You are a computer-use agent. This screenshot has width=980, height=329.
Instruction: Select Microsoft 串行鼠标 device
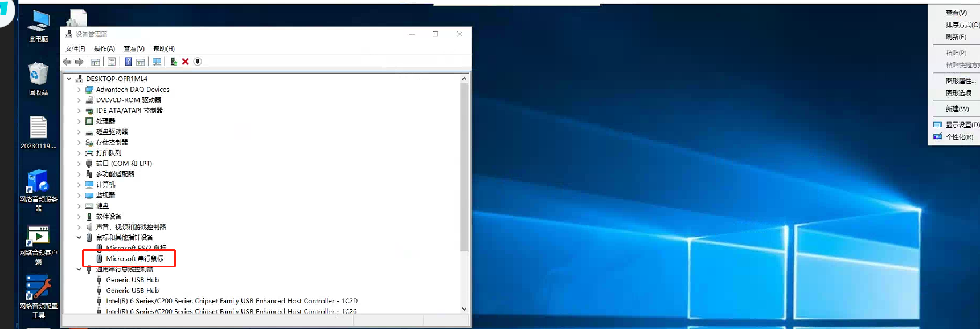134,259
